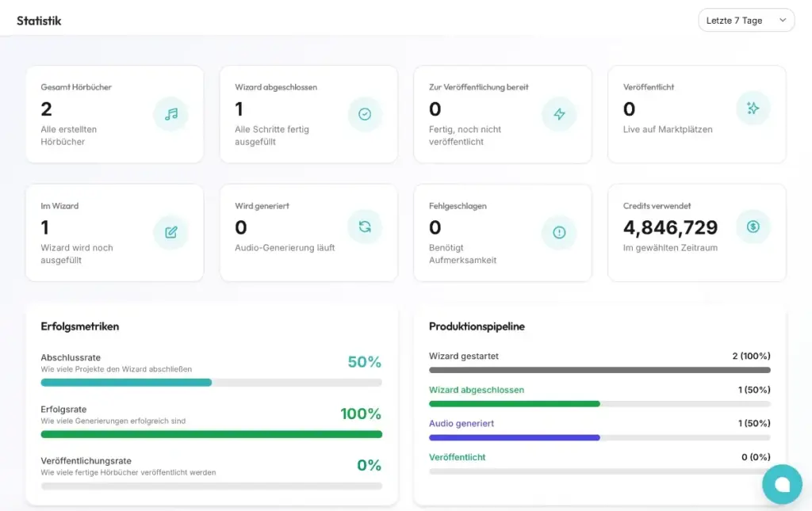Click the edit pencil icon in Im Wizard
Screen dimensions: 812x511
(170, 232)
